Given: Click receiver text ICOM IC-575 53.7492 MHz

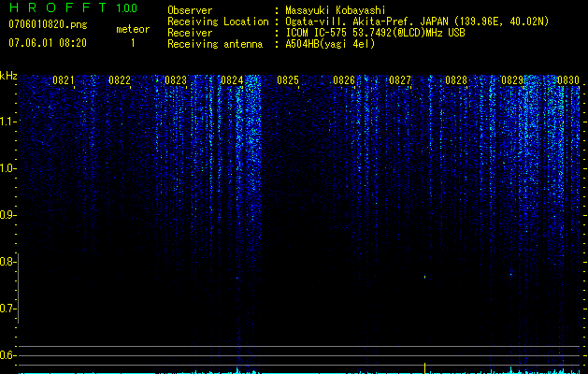Looking at the screenshot, I should (x=375, y=33).
